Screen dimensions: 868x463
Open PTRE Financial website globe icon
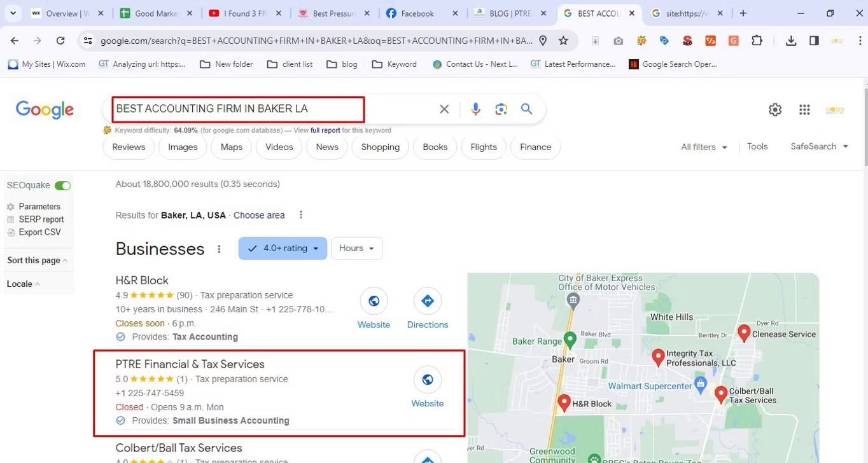428,380
